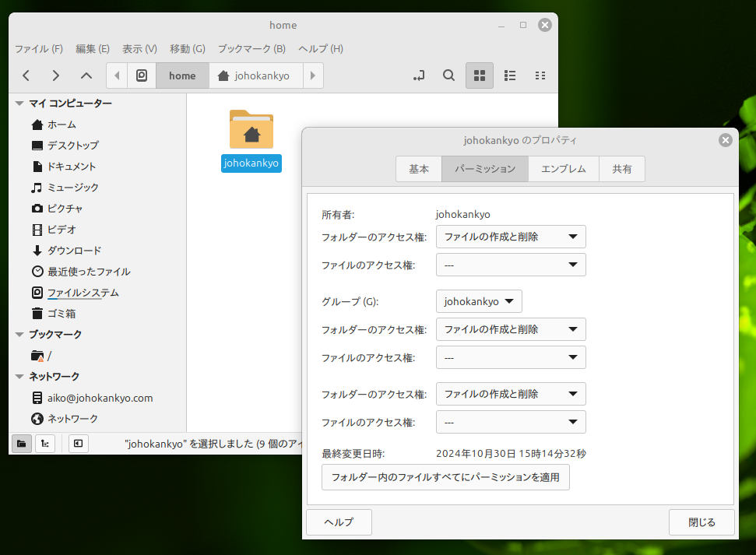Switch to the 基本 tab

[419, 169]
